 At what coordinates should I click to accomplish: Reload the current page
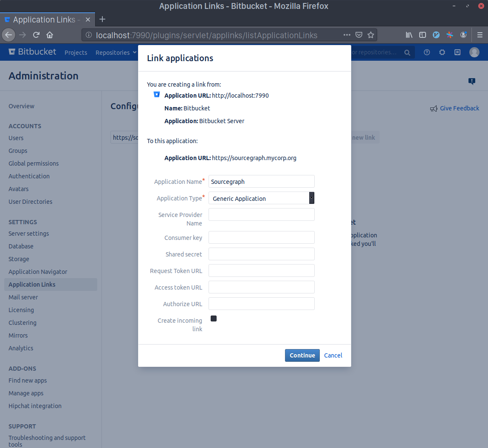coord(36,35)
